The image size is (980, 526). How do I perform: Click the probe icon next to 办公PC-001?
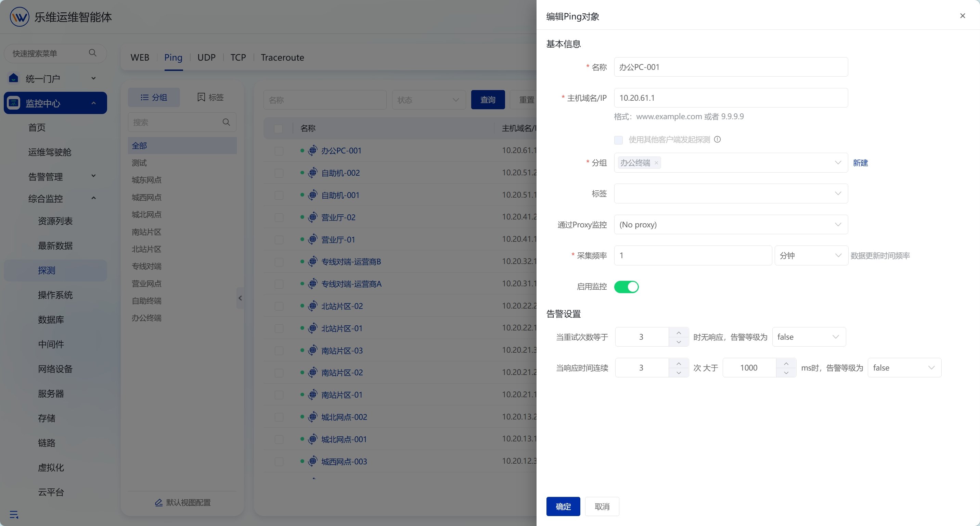(x=312, y=150)
